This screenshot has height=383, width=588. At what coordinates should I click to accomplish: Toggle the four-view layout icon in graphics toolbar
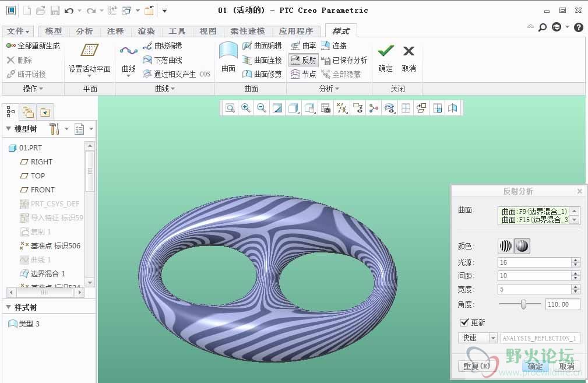(x=406, y=108)
